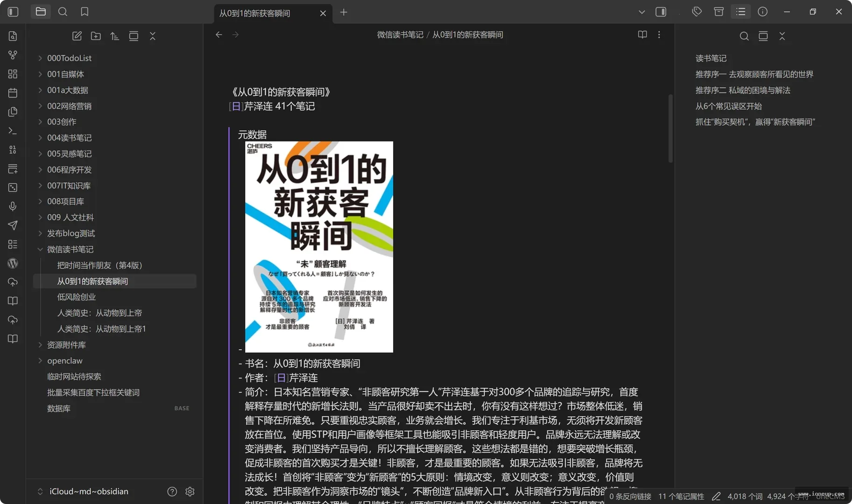852x504 pixels.
Task: Collapse all outline headings icon
Action: [x=782, y=36]
